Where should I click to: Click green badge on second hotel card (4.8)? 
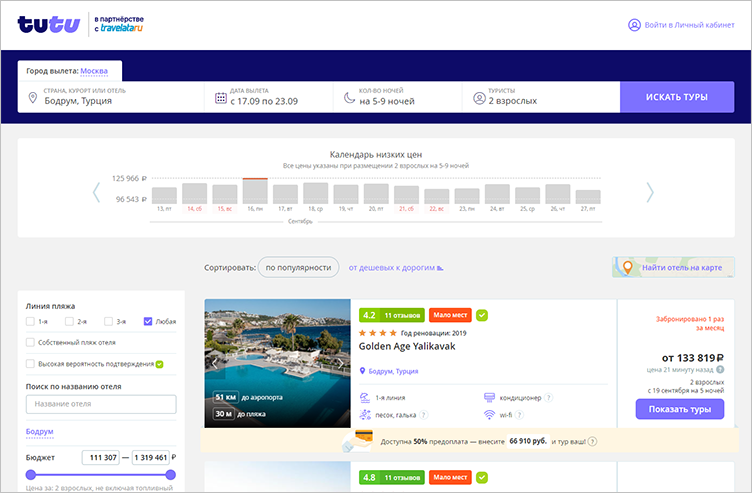482,477
